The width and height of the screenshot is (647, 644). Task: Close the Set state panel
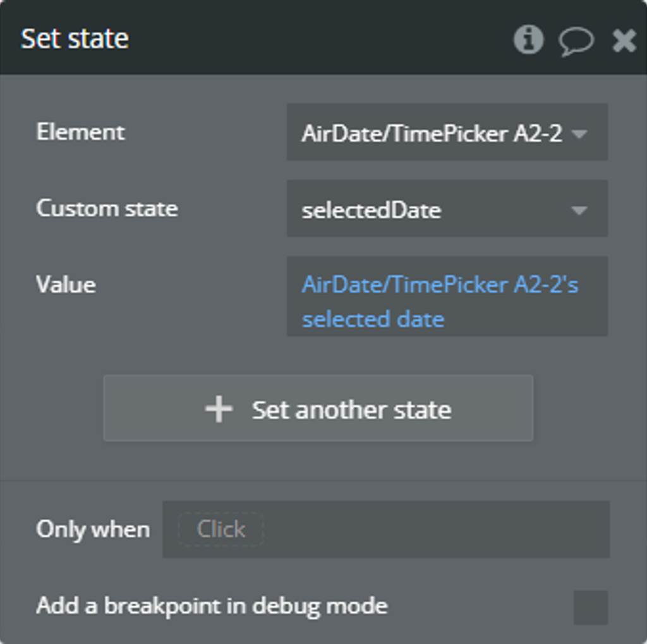coord(624,41)
